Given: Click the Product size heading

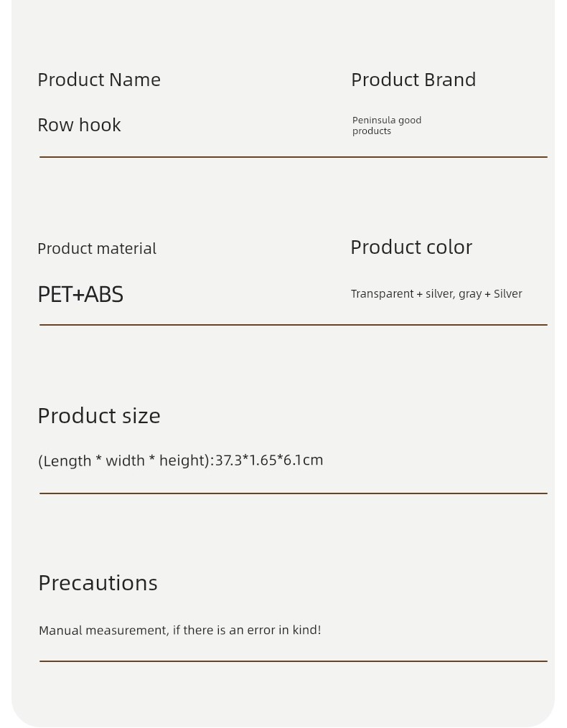Looking at the screenshot, I should [99, 415].
